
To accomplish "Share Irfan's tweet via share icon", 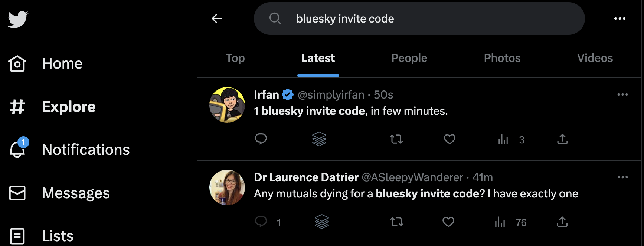I will point(562,139).
